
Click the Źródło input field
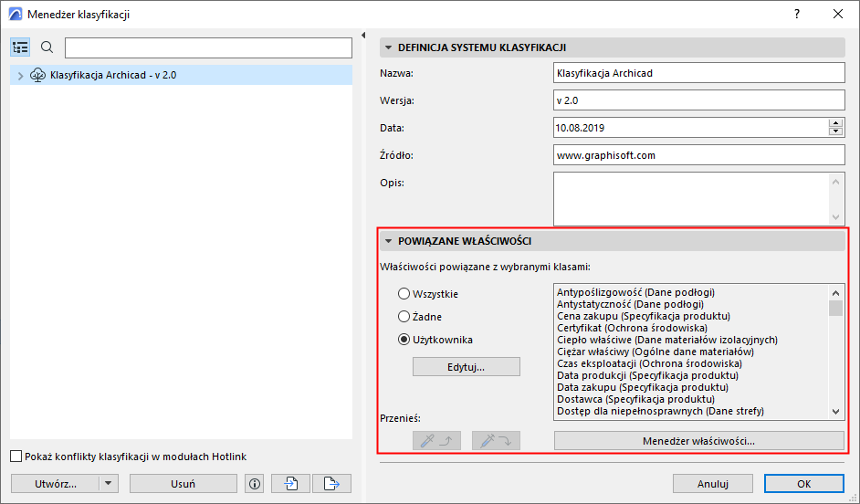698,155
